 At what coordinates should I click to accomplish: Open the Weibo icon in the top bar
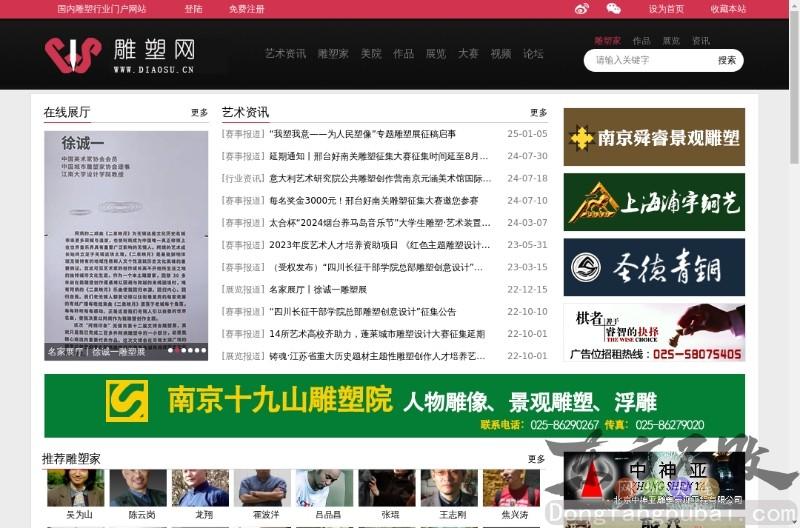[x=582, y=9]
